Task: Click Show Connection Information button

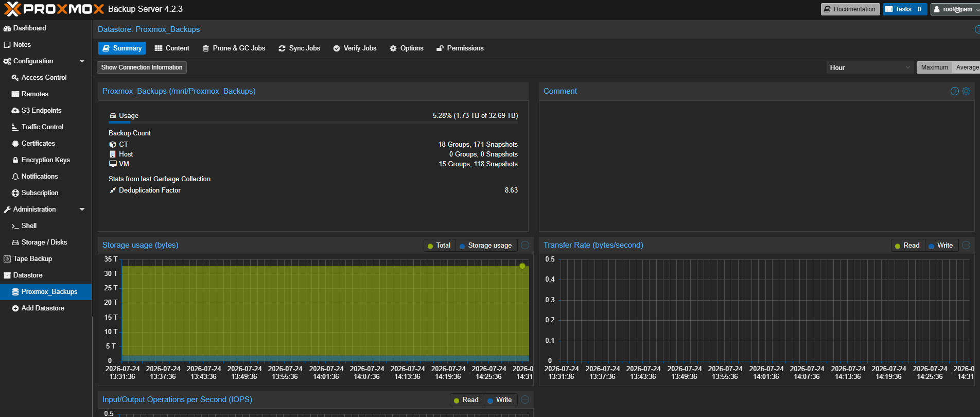Action: 142,67
